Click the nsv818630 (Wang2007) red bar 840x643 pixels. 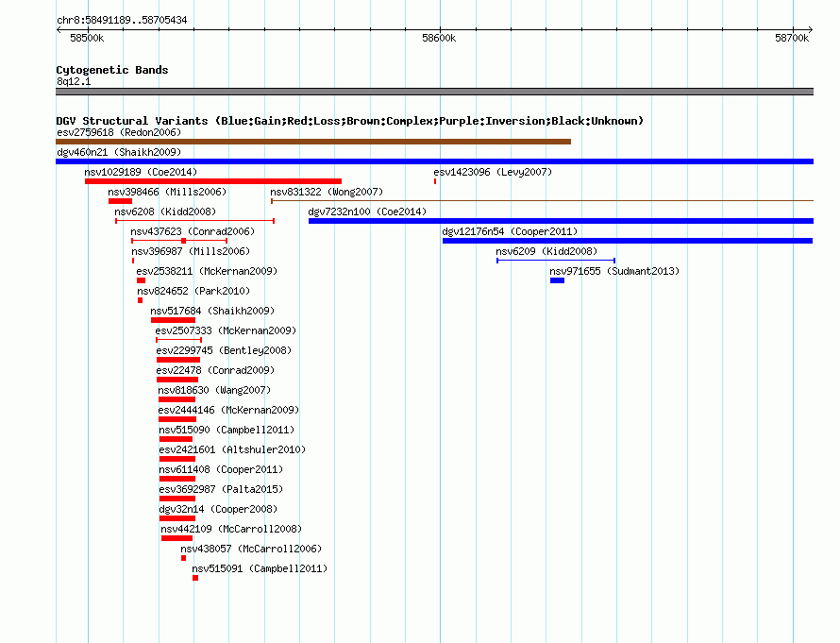point(176,399)
